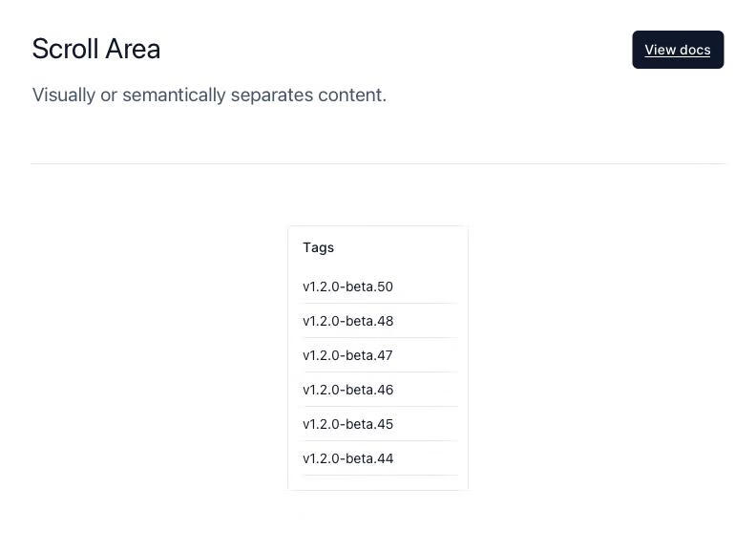The image size is (756, 552).
Task: Click the separator line below v1.2.0-beta.50
Action: (380, 304)
